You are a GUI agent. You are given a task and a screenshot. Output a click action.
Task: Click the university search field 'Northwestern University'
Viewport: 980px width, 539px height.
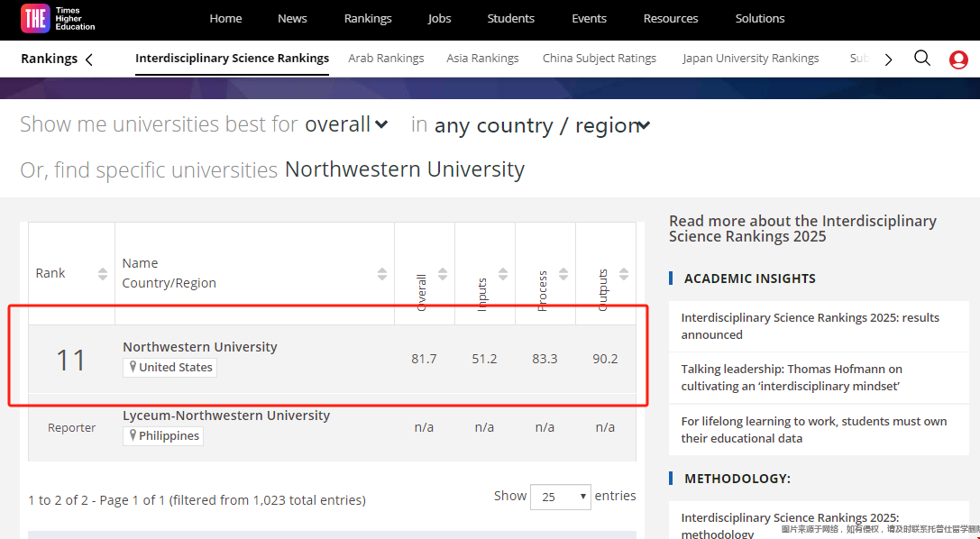405,169
